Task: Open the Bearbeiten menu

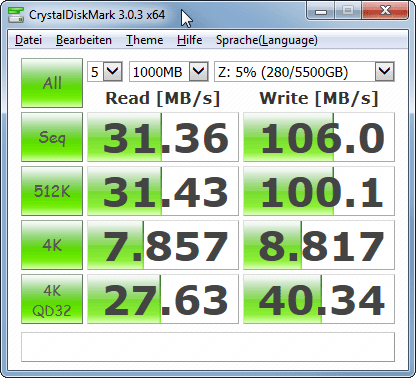Action: 84,40
